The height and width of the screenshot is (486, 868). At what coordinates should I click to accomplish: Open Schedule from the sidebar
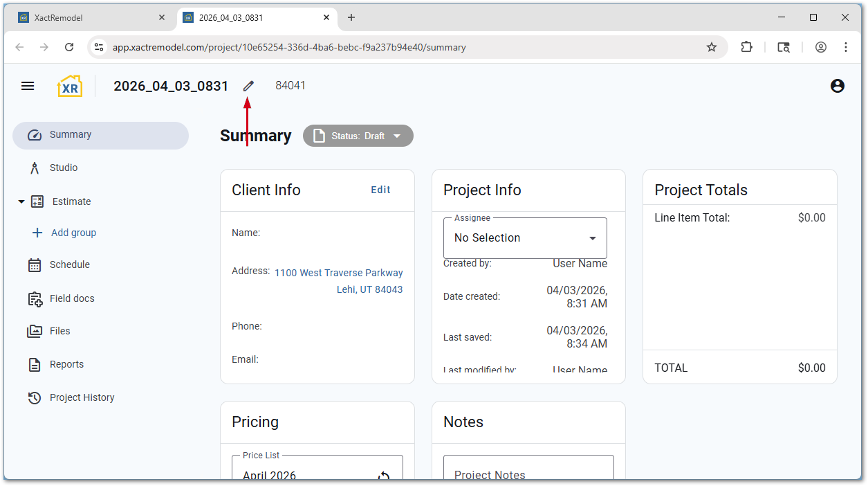[x=69, y=264]
